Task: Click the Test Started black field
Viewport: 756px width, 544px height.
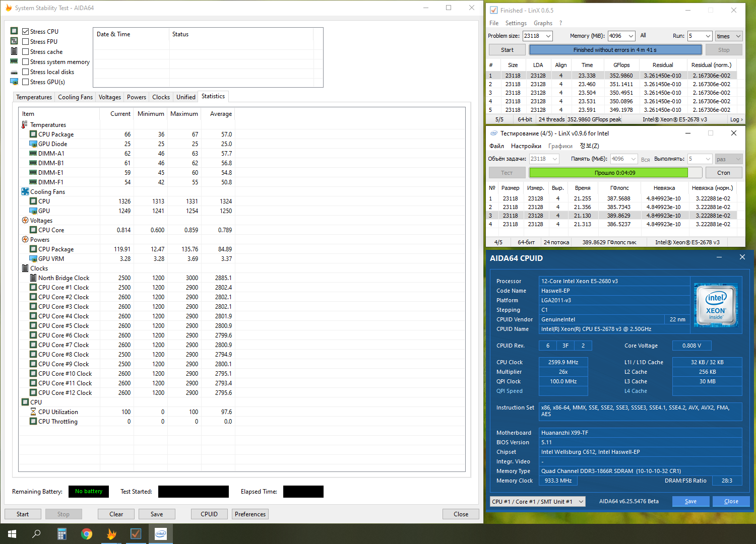Action: (x=194, y=492)
